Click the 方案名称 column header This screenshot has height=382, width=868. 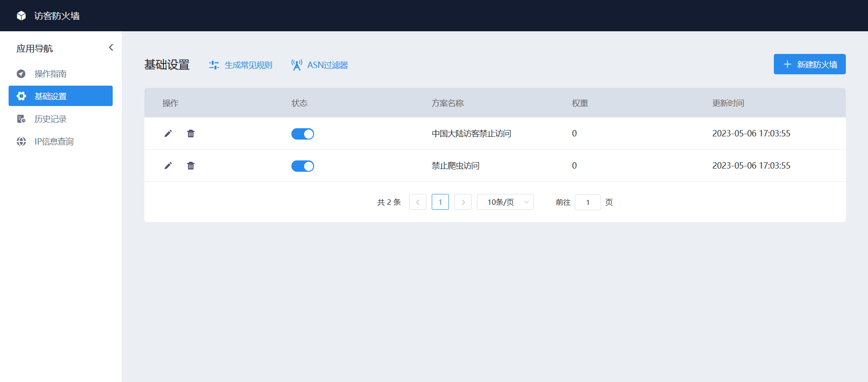click(x=448, y=103)
